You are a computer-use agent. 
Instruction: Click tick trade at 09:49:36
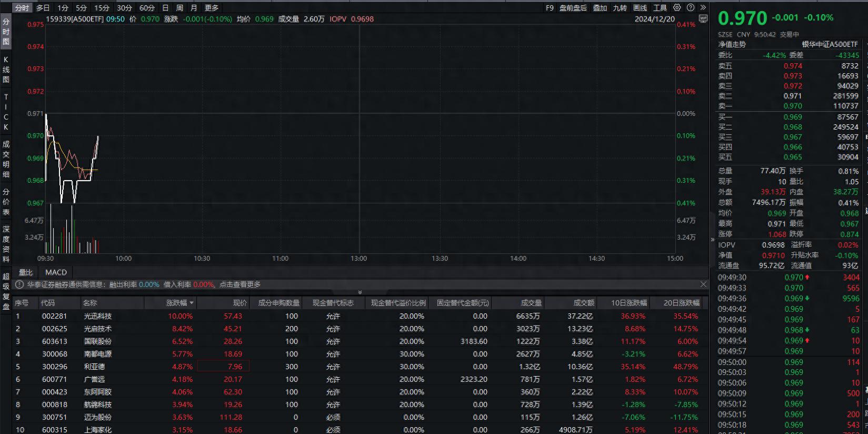coord(789,298)
